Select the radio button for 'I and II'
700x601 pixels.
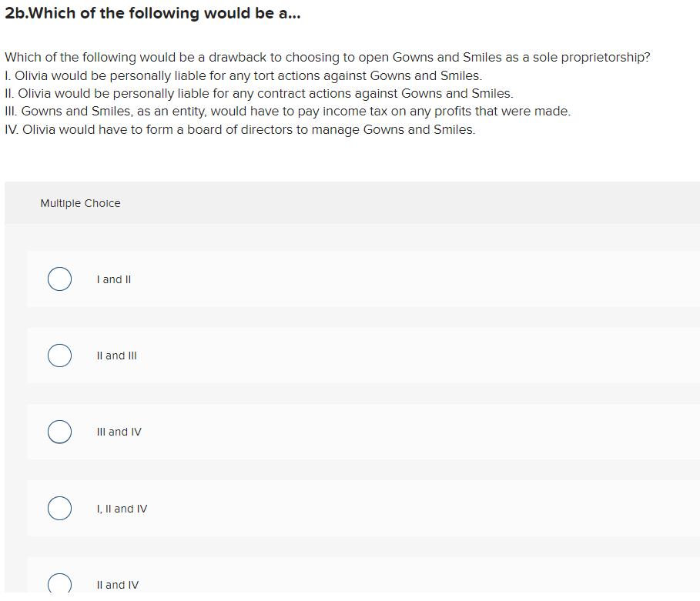pos(59,279)
